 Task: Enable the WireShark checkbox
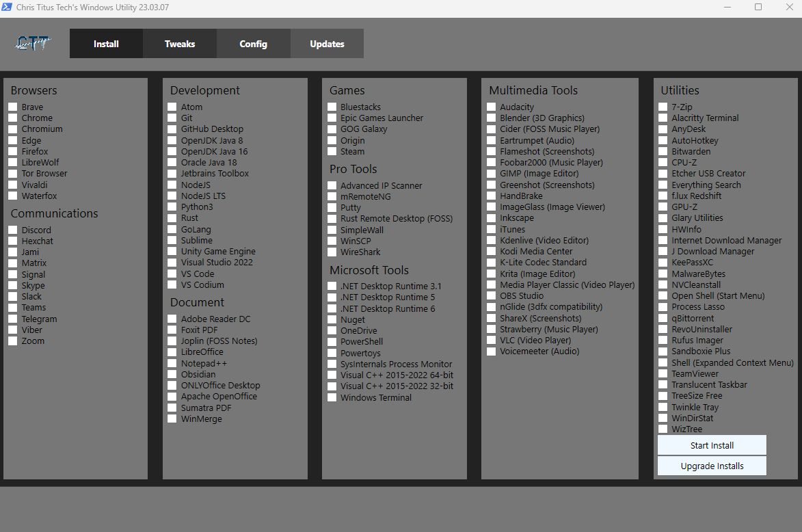click(x=332, y=252)
